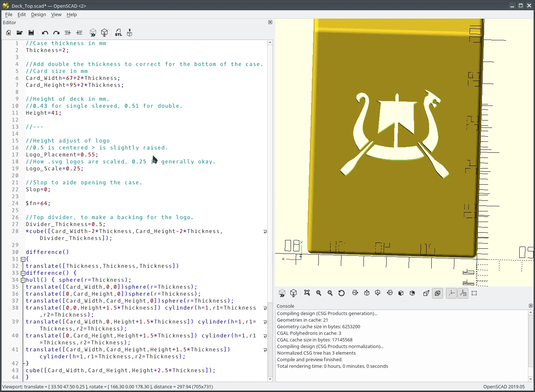Collapse the hull() block at line 34
The width and height of the screenshot is (535, 392).
(x=23, y=280)
